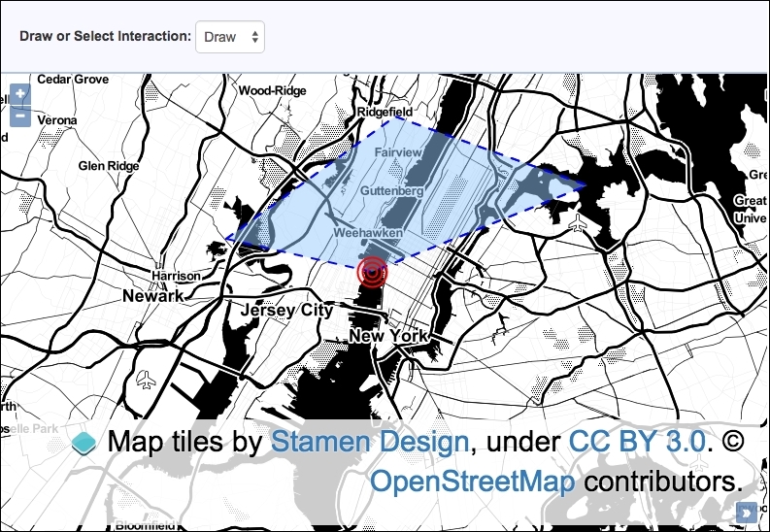Zoom in with the plus button
This screenshot has height=532, width=770.
(x=20, y=94)
